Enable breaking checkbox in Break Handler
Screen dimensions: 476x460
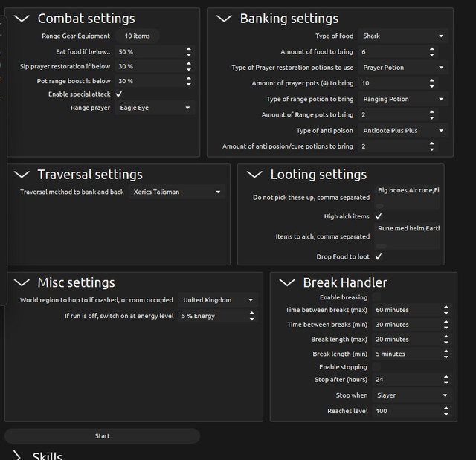pos(376,297)
